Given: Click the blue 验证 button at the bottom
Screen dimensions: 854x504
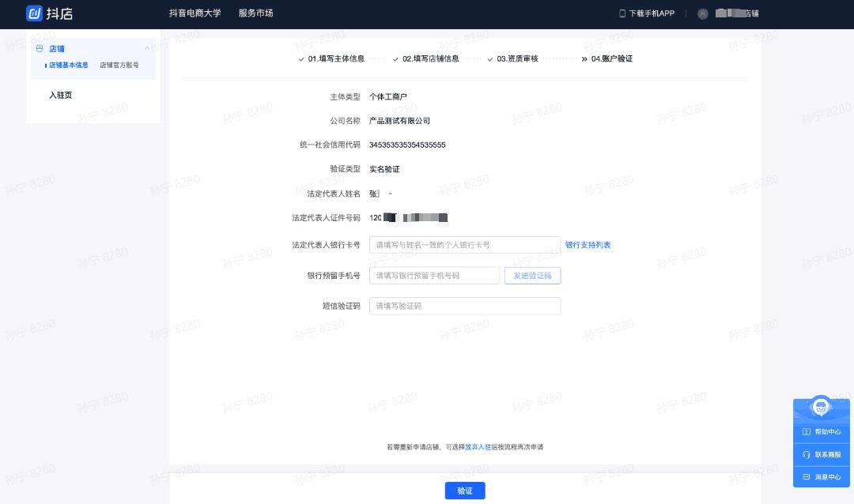Looking at the screenshot, I should [x=465, y=491].
